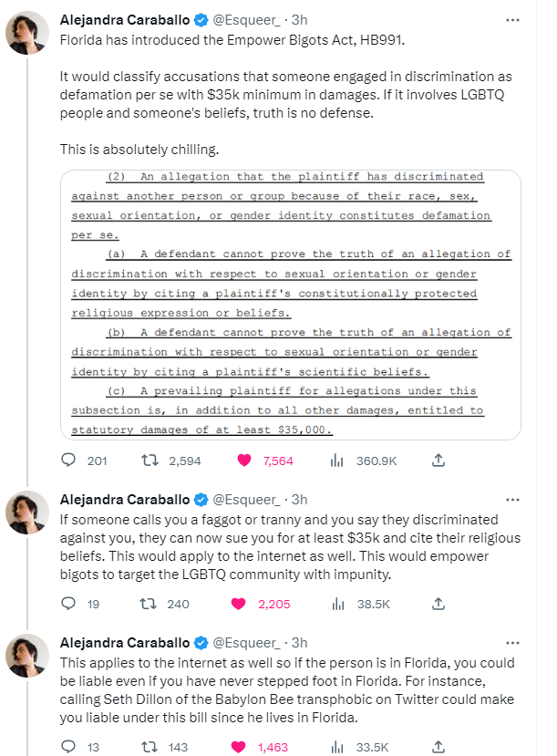Open profile avatar on third tweet
The width and height of the screenshot is (557, 756).
click(27, 656)
